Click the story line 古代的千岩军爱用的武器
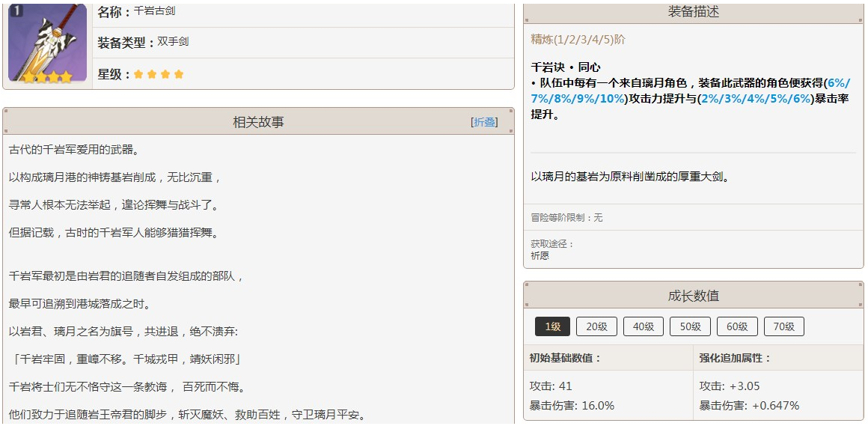 coord(76,150)
